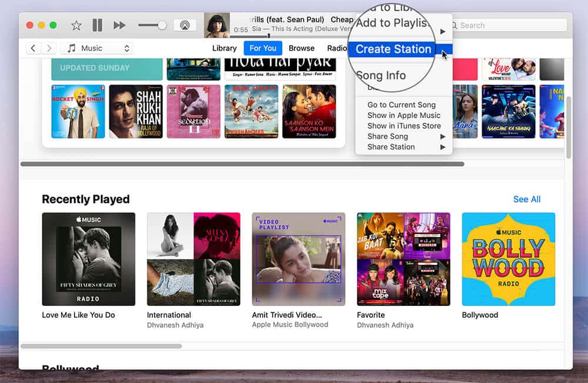Click the Favorite playlist title
Viewport: 588px width, 383px height.
[371, 315]
